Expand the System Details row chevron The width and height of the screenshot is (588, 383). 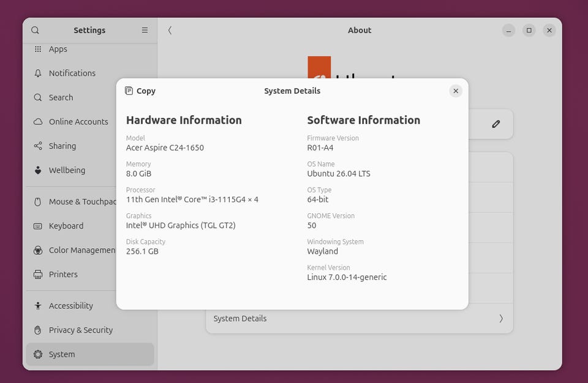(501, 319)
